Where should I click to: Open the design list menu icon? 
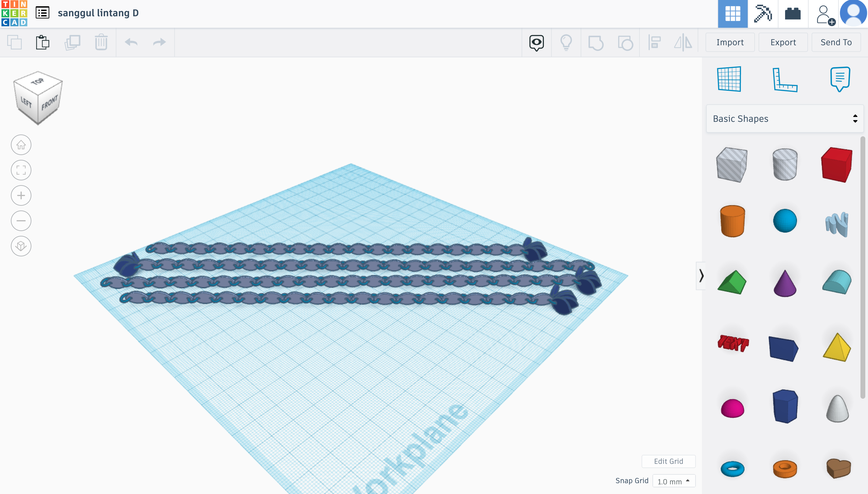click(x=43, y=13)
